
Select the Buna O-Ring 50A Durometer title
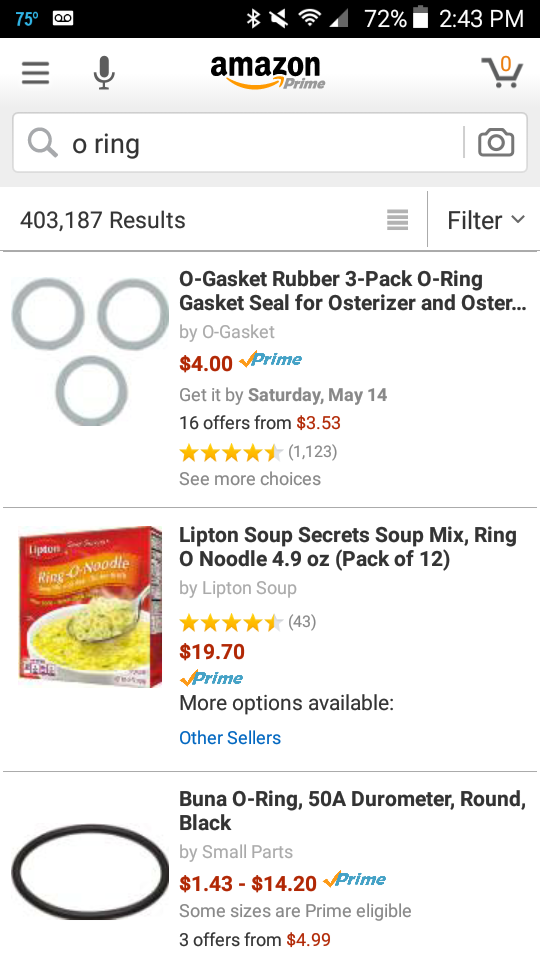(x=353, y=811)
